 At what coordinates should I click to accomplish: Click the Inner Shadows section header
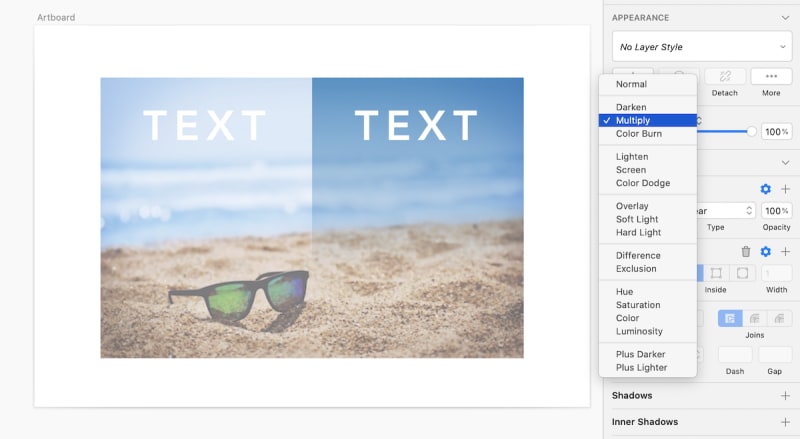click(645, 422)
